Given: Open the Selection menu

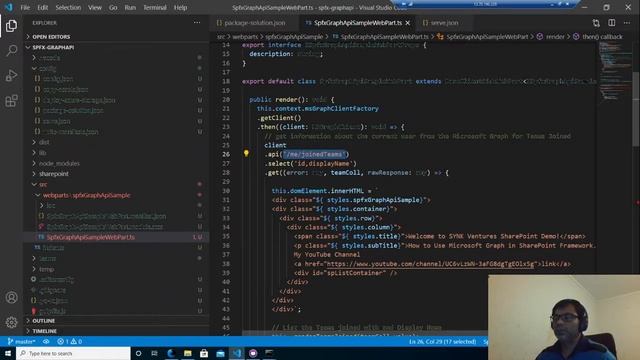Looking at the screenshot, I should [68, 7].
